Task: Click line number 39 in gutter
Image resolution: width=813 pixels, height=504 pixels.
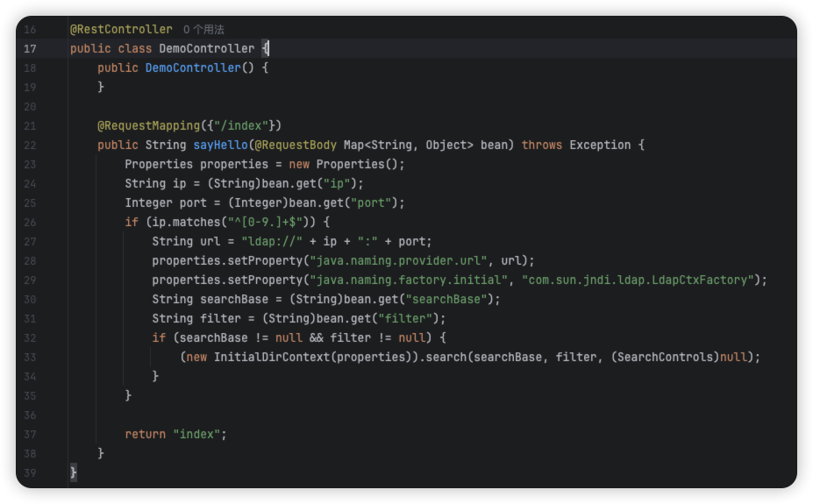Action: point(30,473)
